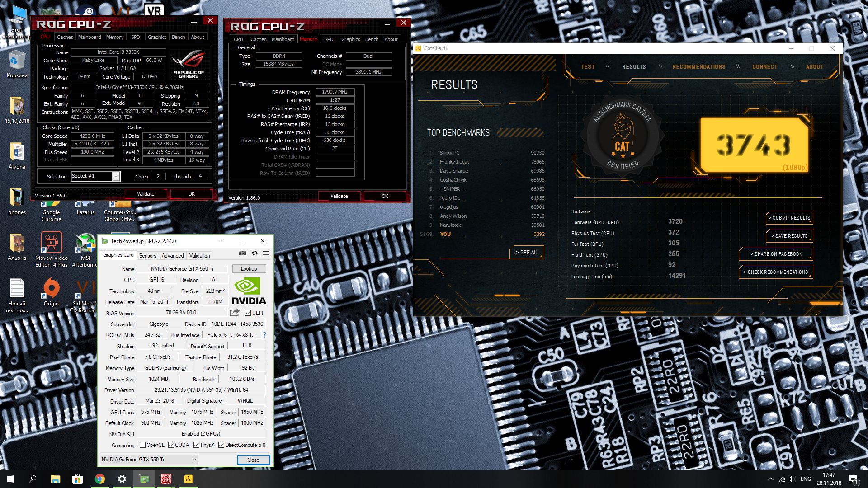Open the Bench tab in left CPU-Z window

178,37
